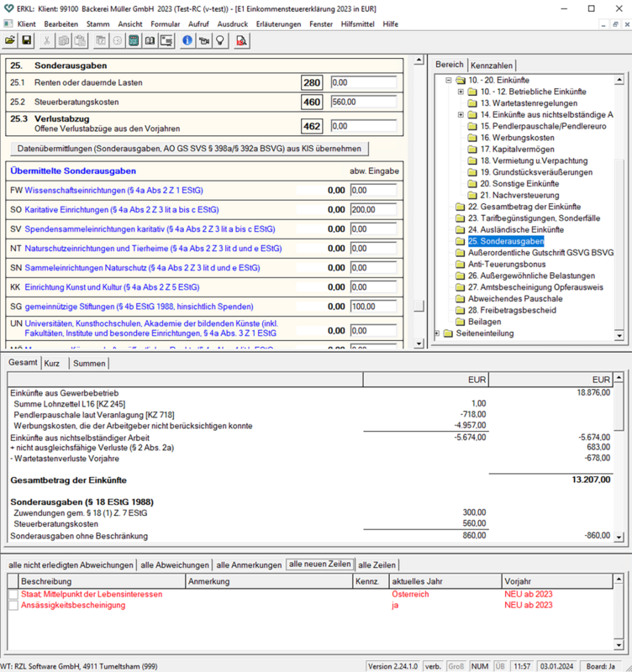Click the red PDF preview icon
Image resolution: width=632 pixels, height=672 pixels.
242,40
